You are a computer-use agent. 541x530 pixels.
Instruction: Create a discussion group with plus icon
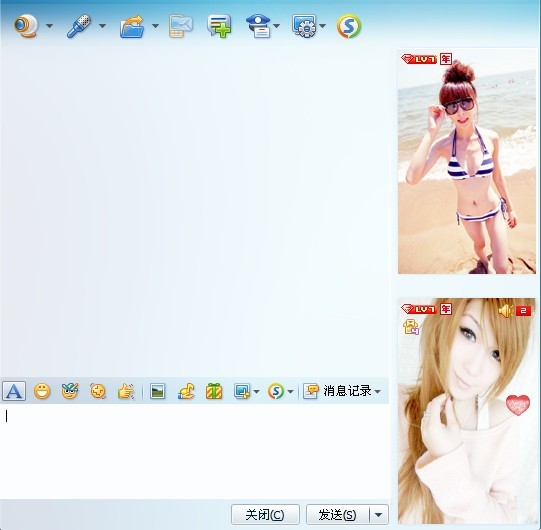pos(219,26)
